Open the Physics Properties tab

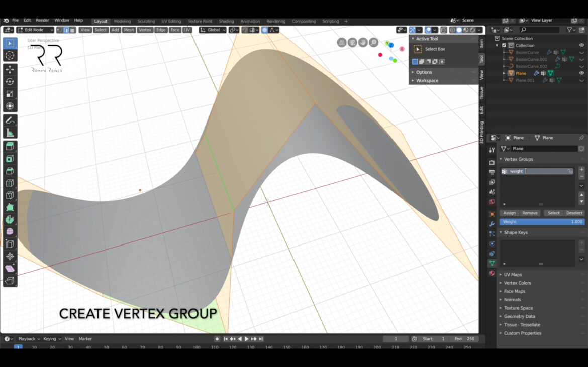[492, 244]
